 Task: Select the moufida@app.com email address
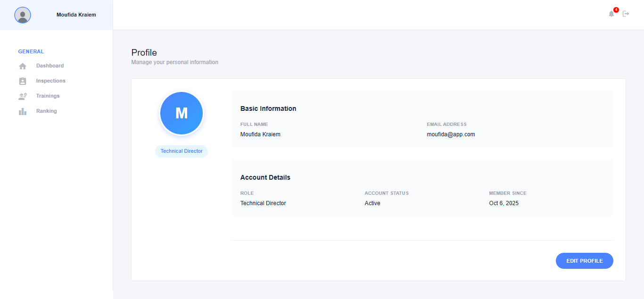451,134
